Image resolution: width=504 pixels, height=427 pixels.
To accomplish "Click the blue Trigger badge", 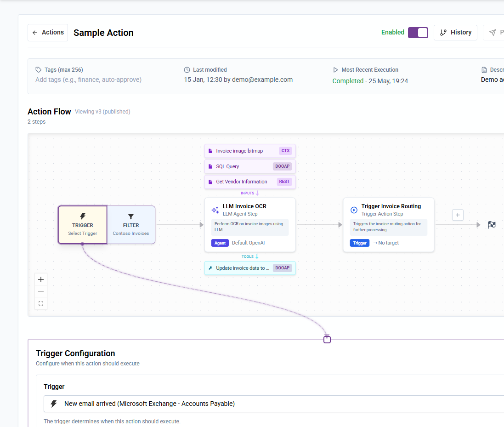I will point(360,243).
